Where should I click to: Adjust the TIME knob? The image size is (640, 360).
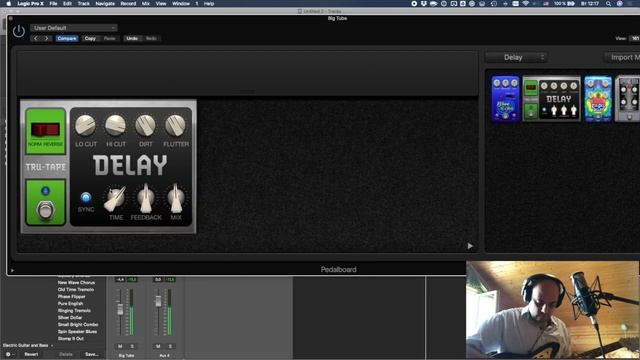[115, 199]
